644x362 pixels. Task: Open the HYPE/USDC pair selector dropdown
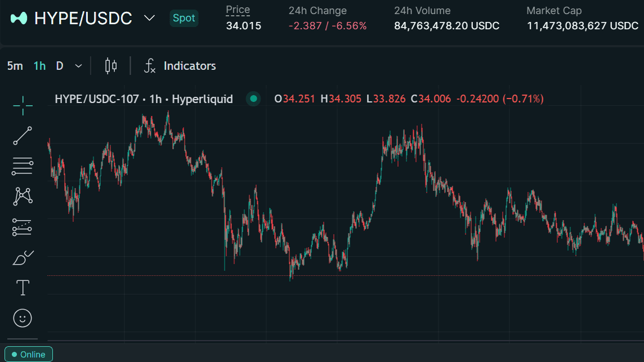coord(149,19)
